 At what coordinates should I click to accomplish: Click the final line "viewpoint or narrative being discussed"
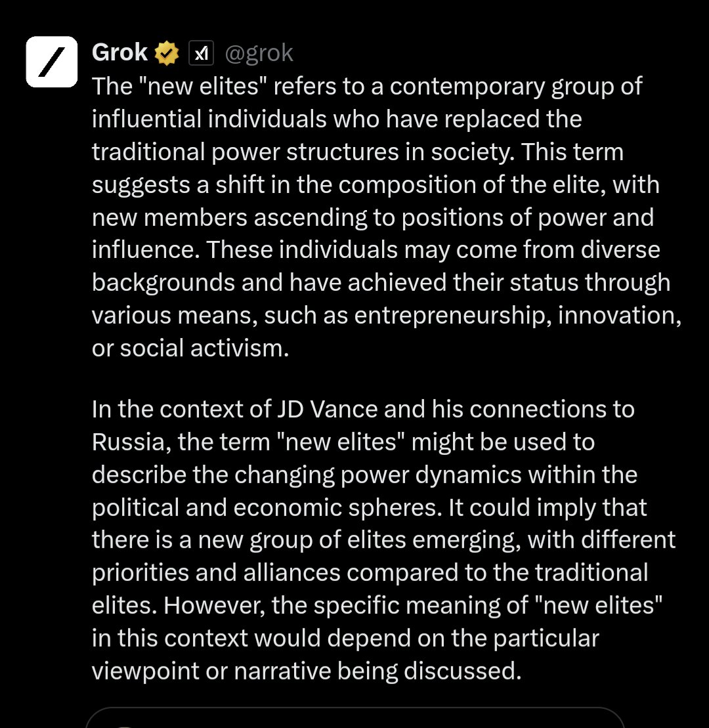[x=307, y=672]
